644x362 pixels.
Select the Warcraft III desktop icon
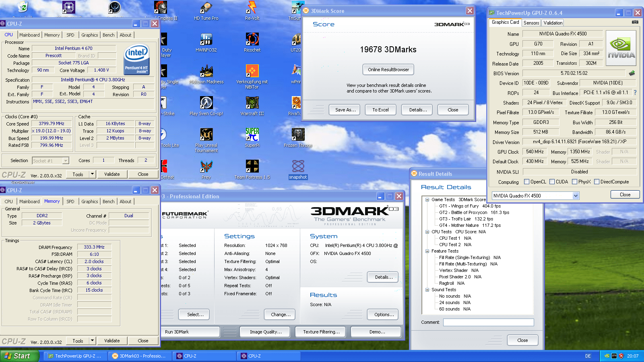[252, 106]
